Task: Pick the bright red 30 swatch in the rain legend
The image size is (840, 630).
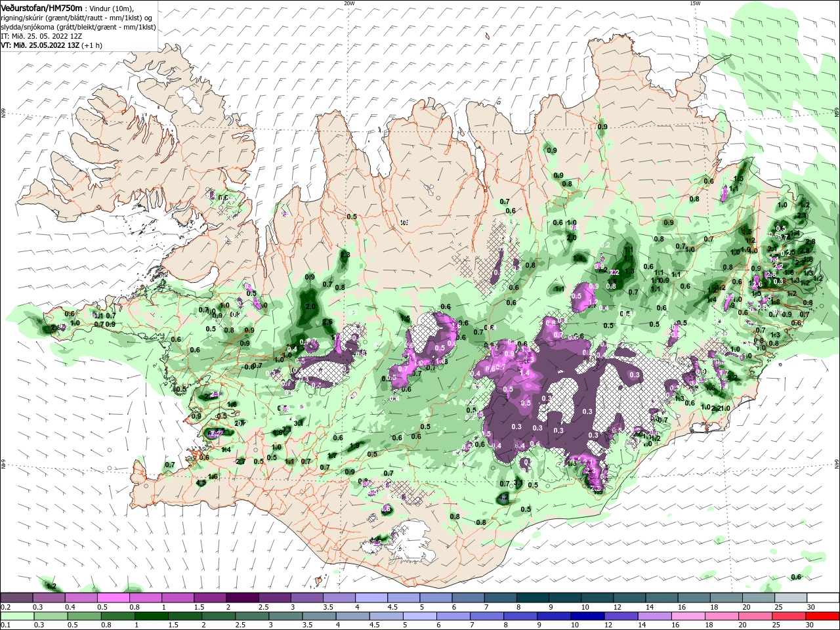Action: pyautogui.click(x=823, y=616)
